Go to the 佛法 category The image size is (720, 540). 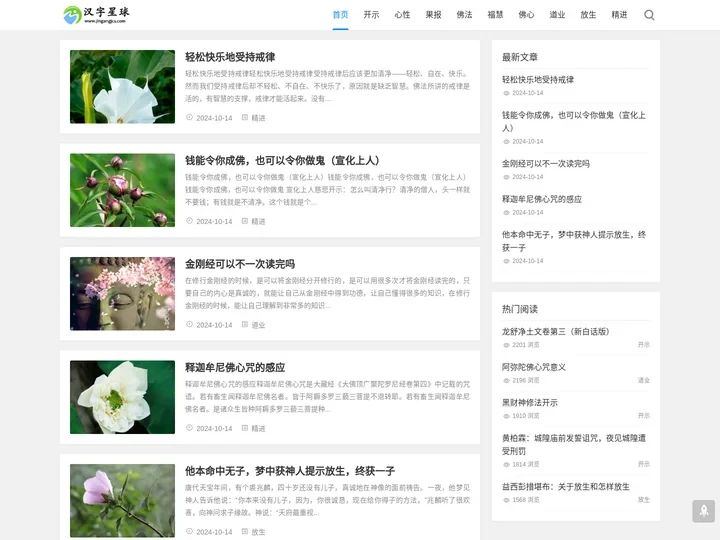point(464,15)
